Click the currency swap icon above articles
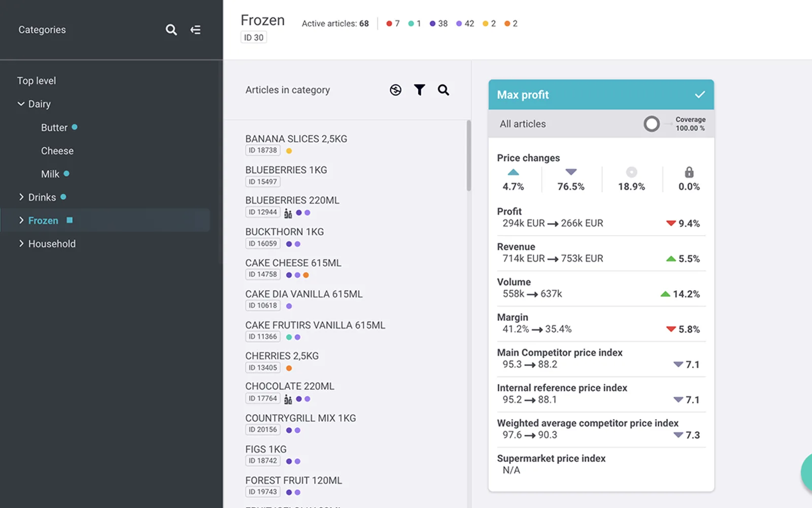This screenshot has height=508, width=812. pyautogui.click(x=395, y=90)
